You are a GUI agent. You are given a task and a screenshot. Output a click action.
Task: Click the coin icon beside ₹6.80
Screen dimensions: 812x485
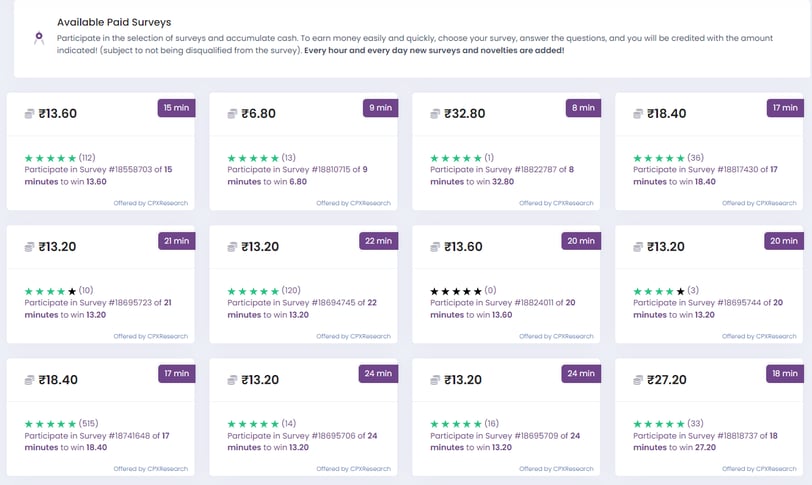click(232, 114)
